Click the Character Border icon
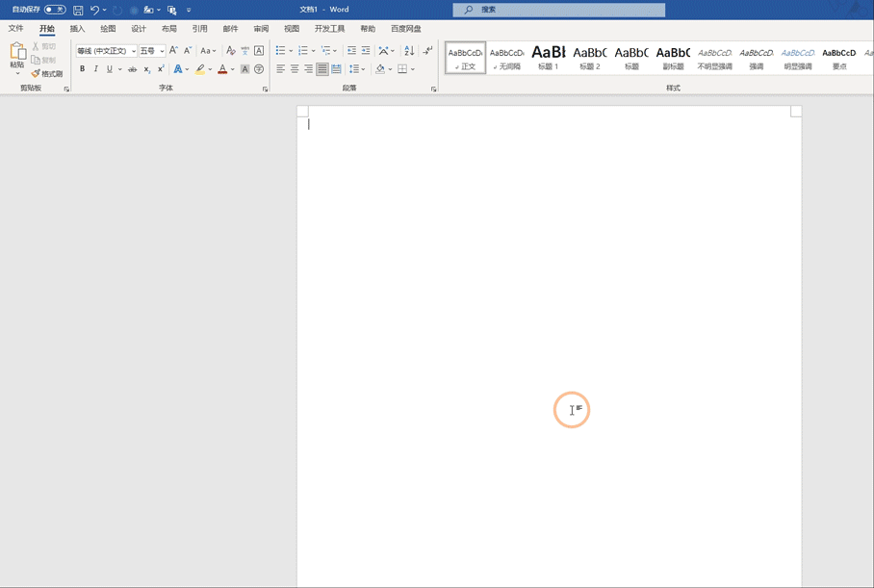Screen dimensions: 874x588 click(x=259, y=51)
